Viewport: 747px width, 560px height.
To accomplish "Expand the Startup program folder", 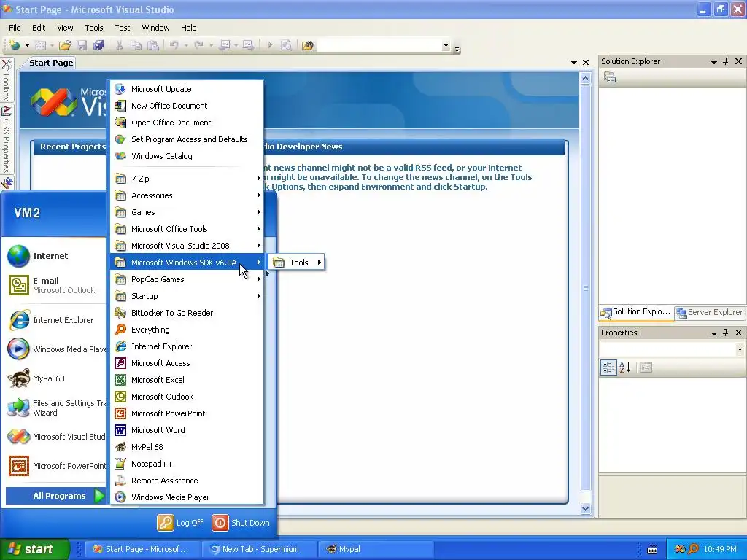I will pyautogui.click(x=187, y=296).
